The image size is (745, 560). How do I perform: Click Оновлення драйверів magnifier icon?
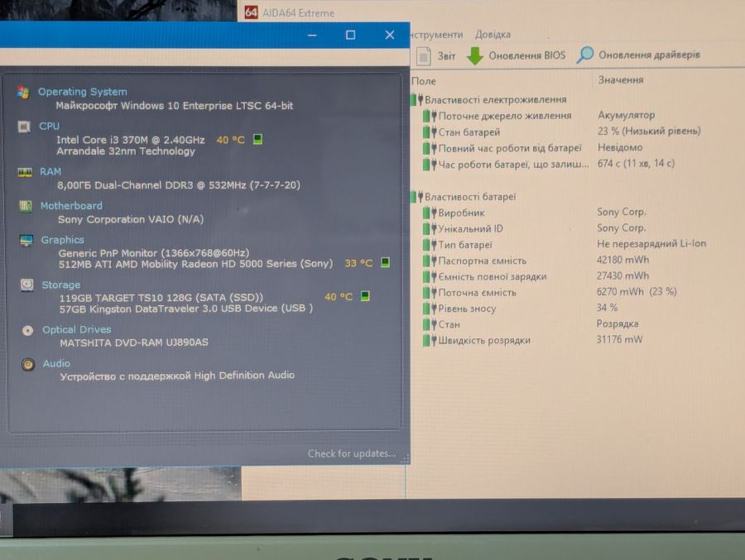click(x=585, y=55)
